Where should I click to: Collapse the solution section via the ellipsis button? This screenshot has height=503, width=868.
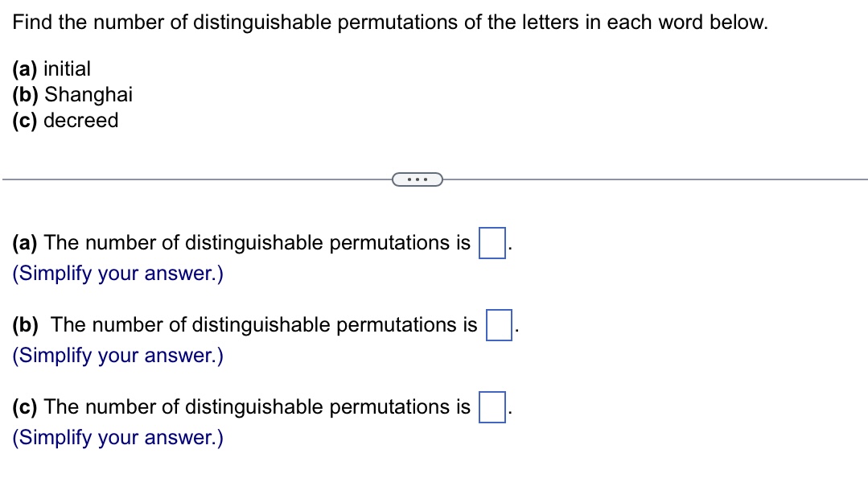coord(418,179)
